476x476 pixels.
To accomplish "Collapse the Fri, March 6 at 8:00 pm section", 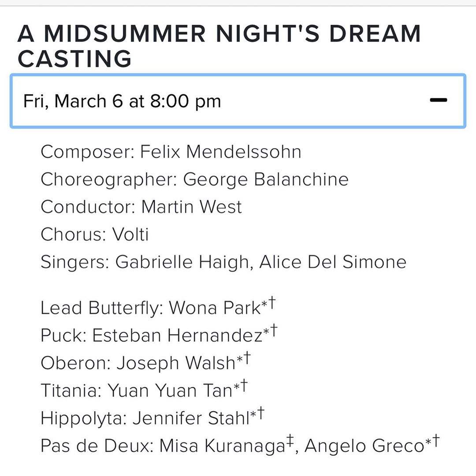I will [x=122, y=101].
